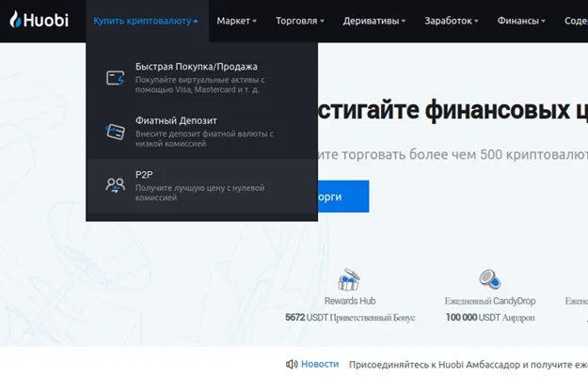588x377 pixels.
Task: Collapse the Купить криптовалюту dropdown
Action: (x=145, y=21)
